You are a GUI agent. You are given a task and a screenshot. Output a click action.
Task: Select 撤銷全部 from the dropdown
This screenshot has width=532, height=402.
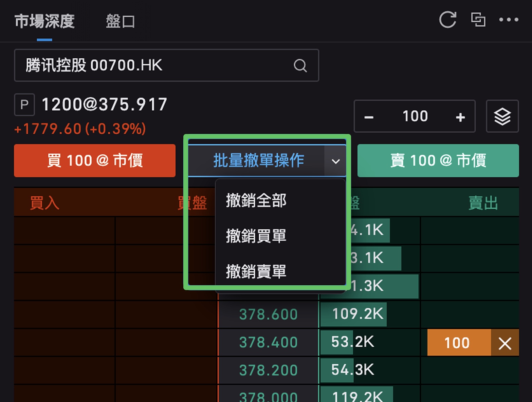click(256, 200)
